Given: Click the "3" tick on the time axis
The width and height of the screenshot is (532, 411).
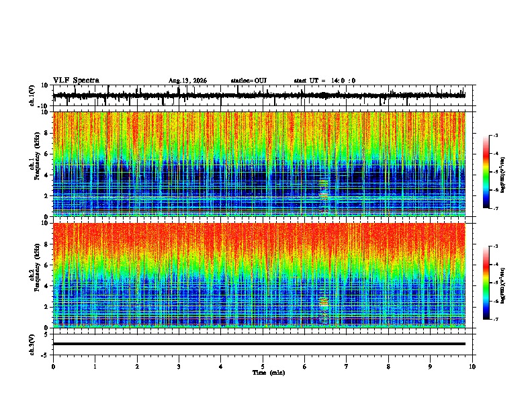Looking at the screenshot, I should point(179,367).
